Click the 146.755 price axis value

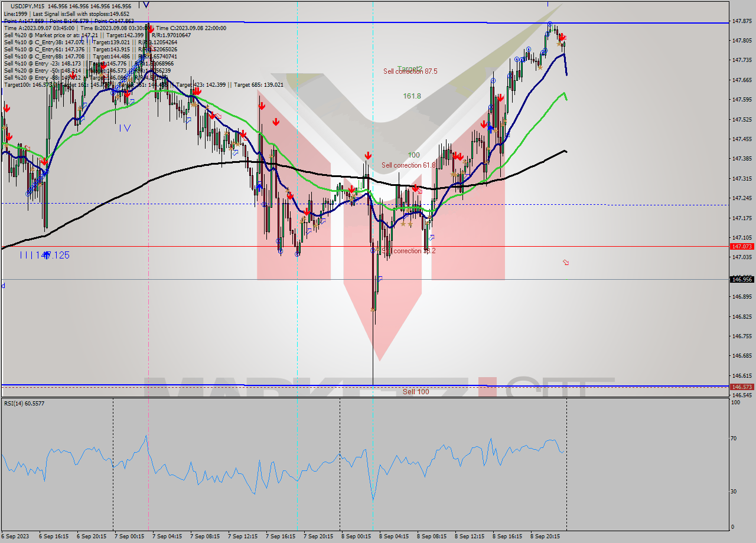coord(742,336)
